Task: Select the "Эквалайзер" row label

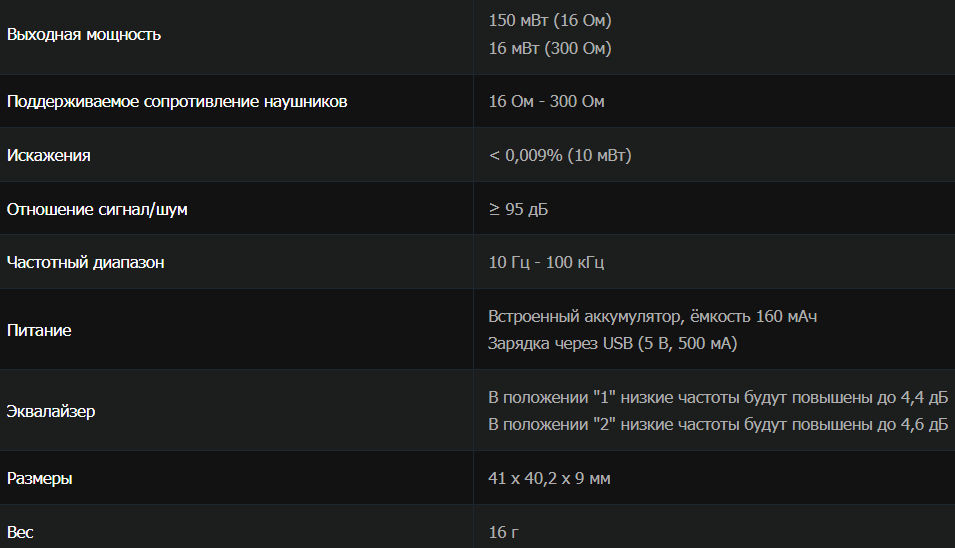Action: (51, 411)
